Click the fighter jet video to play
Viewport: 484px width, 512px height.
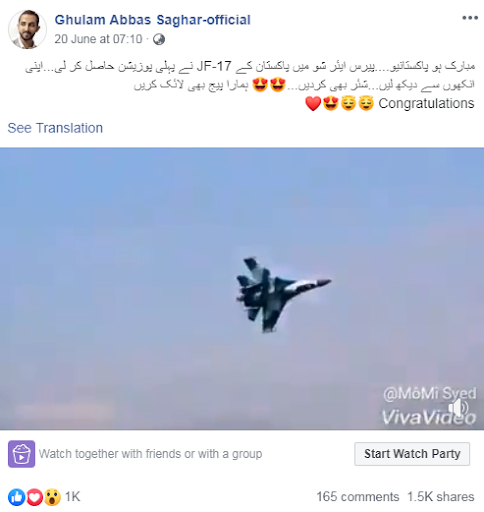[242, 289]
